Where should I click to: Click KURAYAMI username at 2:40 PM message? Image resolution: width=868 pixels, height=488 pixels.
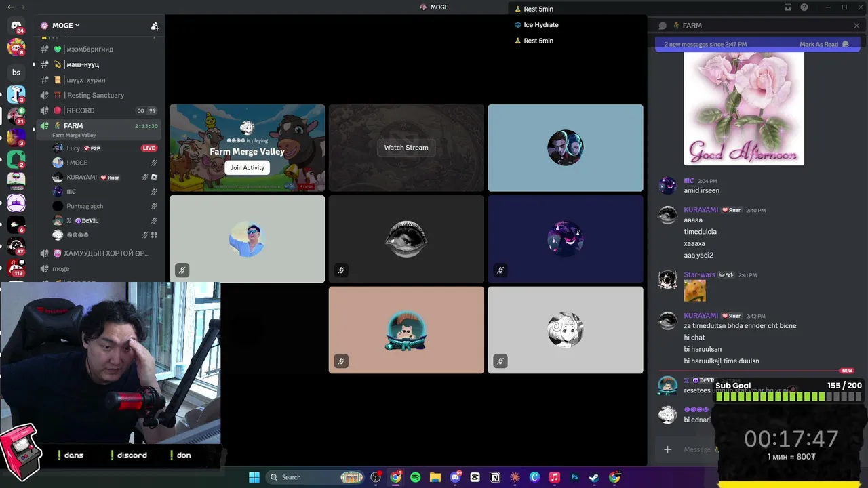tap(701, 210)
